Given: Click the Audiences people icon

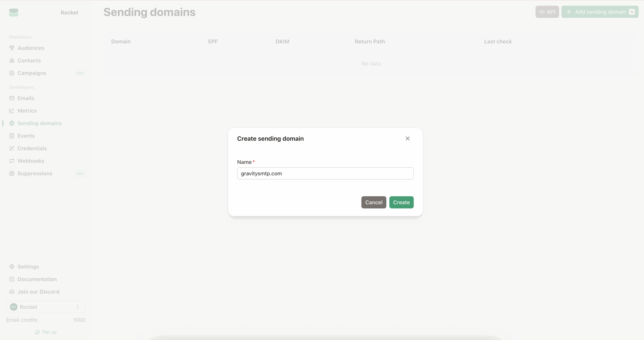Looking at the screenshot, I should 12,48.
